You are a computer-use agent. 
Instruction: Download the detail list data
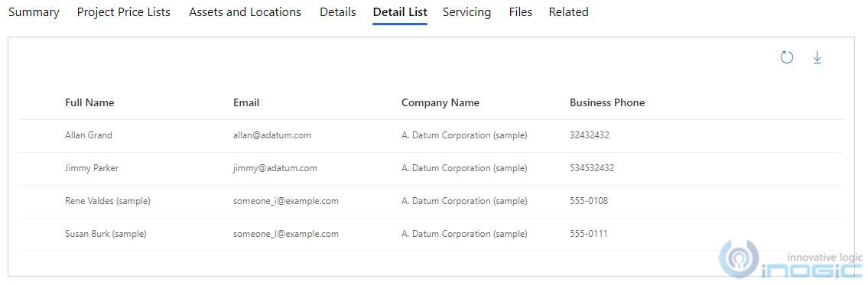tap(817, 57)
